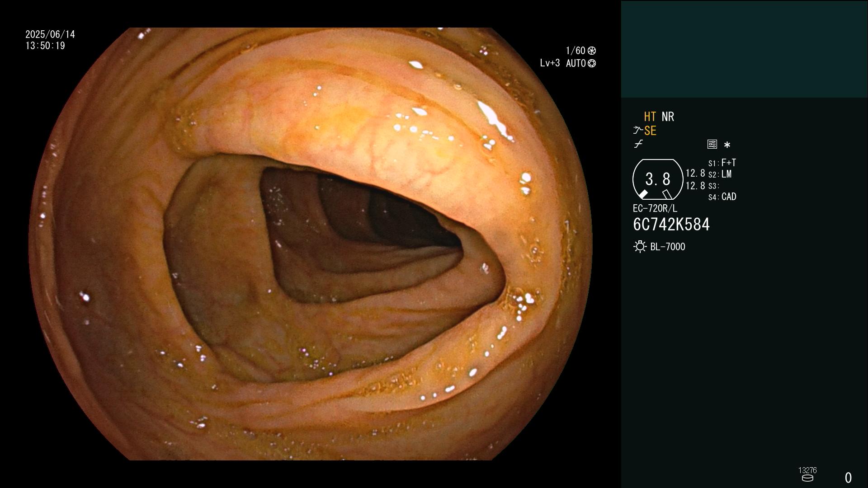Viewport: 868px width, 488px height.
Task: Click the date 2025/06/14
Action: coord(50,34)
